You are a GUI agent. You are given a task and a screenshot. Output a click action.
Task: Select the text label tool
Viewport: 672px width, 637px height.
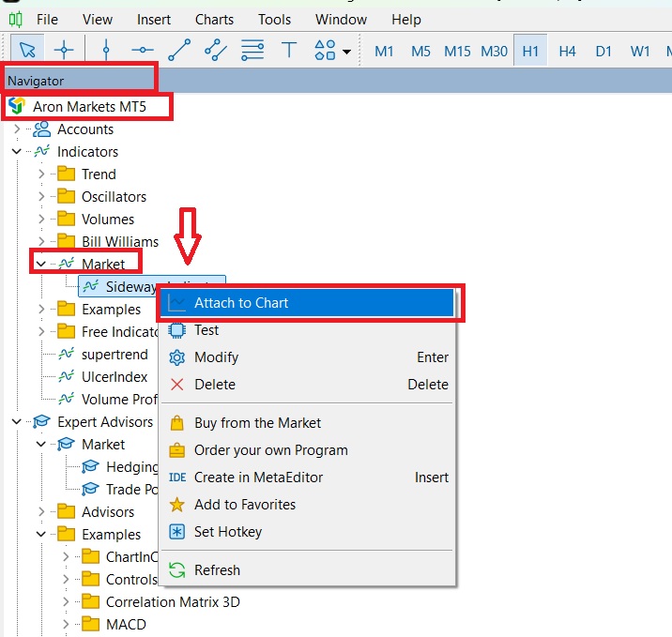289,51
